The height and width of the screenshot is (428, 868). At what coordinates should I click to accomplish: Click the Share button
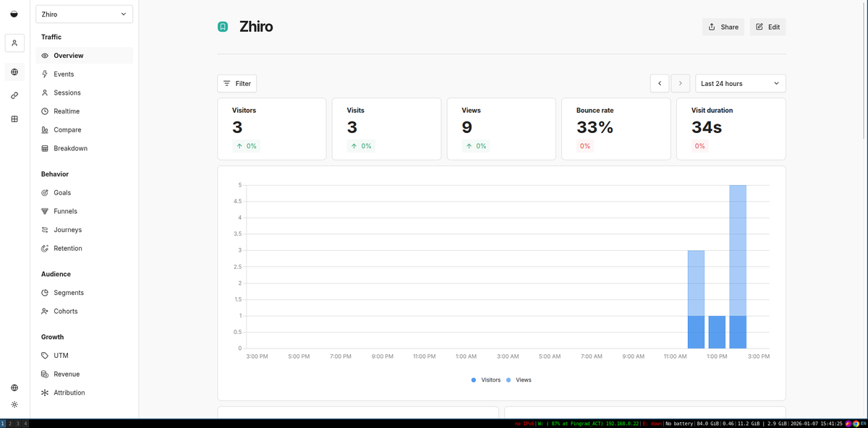[723, 27]
